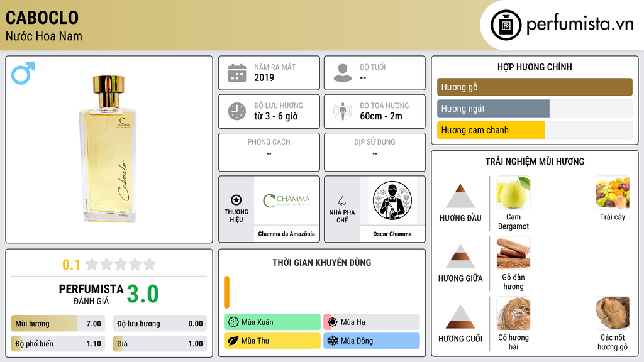The width and height of the screenshot is (644, 362).
Task: Click the Cam Bergamot note image
Action: coord(513,192)
